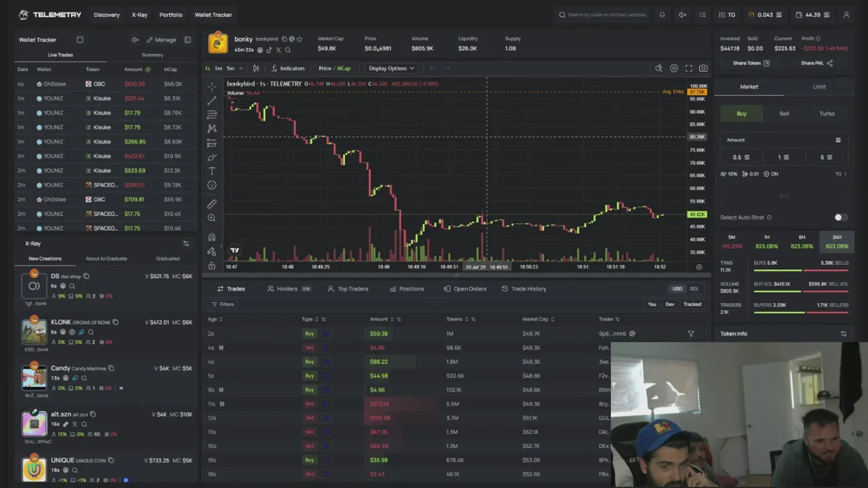Image resolution: width=868 pixels, height=488 pixels.
Task: Switch to the Limit order tab
Action: click(819, 87)
